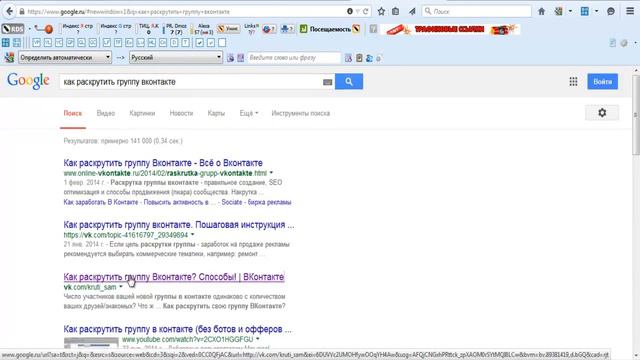Viewport: 640px width, 360px height.
Task: Toggle the second checked box in the icon toolbar
Action: [x=211, y=42]
